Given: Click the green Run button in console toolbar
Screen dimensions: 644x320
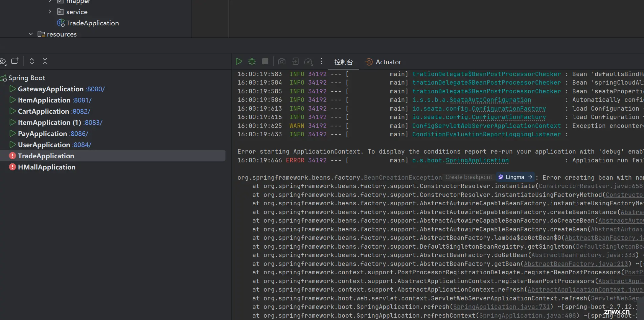Looking at the screenshot, I should pos(239,61).
